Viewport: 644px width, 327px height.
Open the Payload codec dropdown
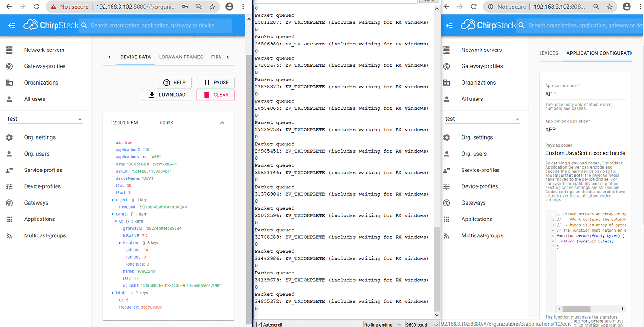[586, 153]
